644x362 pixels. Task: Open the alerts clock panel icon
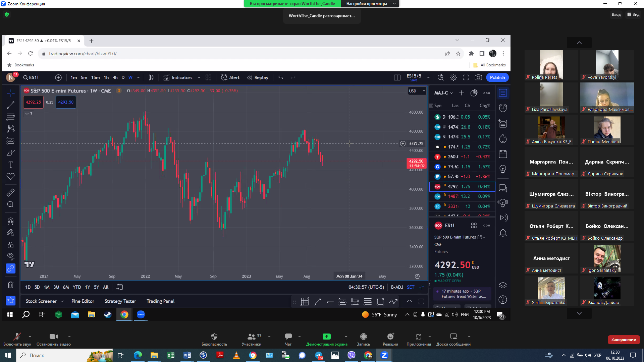click(x=503, y=108)
